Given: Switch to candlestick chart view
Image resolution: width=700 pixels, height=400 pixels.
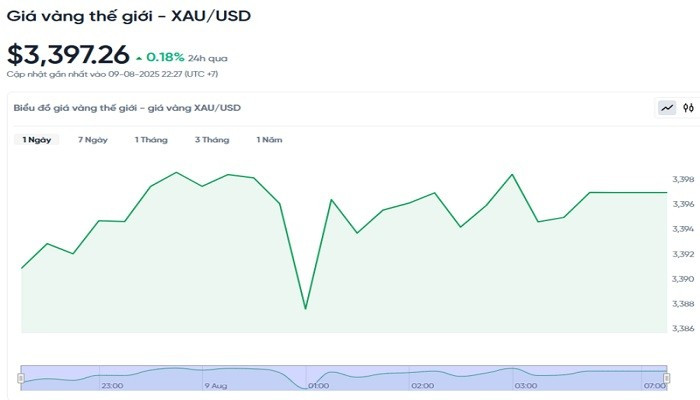Looking at the screenshot, I should point(688,108).
